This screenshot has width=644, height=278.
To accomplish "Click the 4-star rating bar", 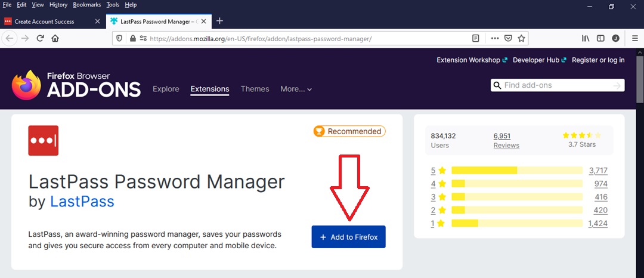I will click(x=516, y=184).
